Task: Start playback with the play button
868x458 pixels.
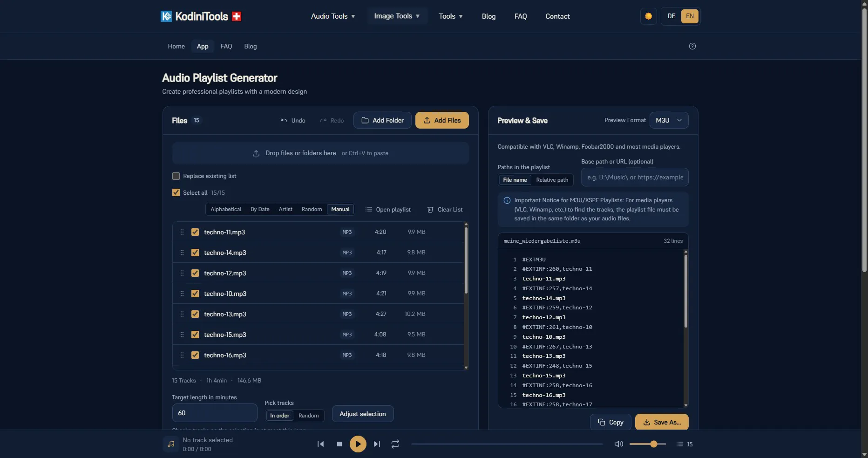Action: point(358,444)
